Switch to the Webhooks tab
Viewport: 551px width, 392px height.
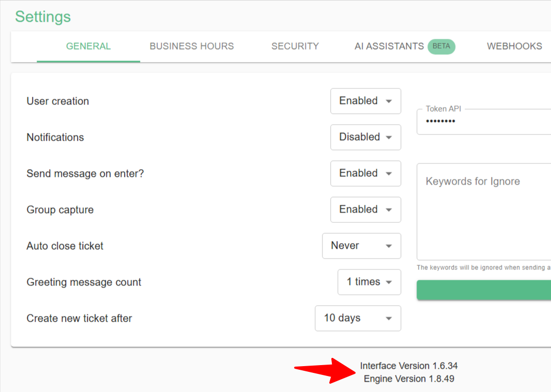point(514,46)
